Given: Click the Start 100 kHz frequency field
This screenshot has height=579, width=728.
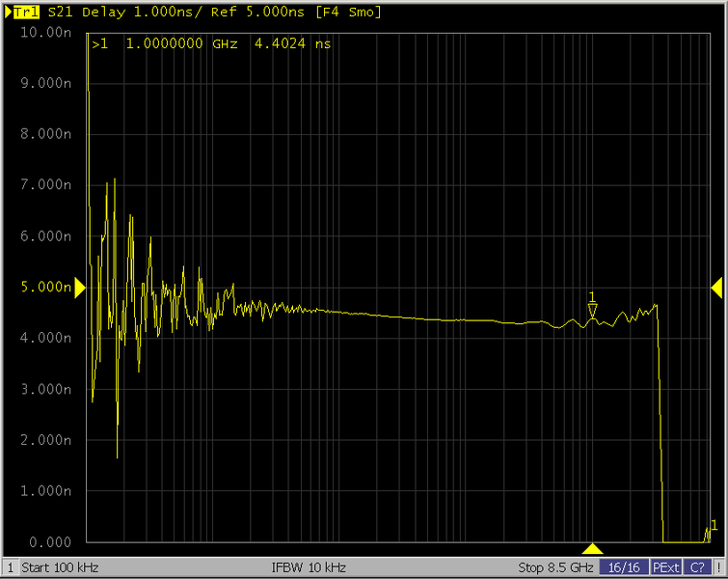Looking at the screenshot, I should pos(60,567).
